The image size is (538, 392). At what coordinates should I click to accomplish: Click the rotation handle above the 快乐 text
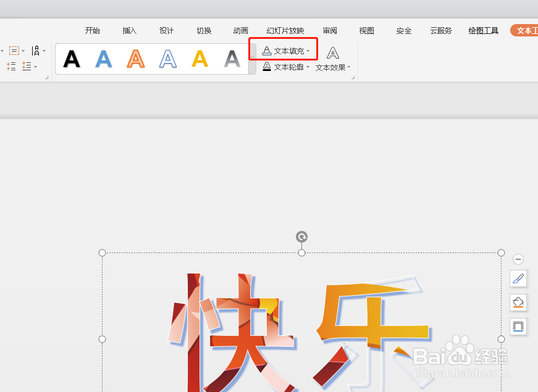(x=301, y=236)
